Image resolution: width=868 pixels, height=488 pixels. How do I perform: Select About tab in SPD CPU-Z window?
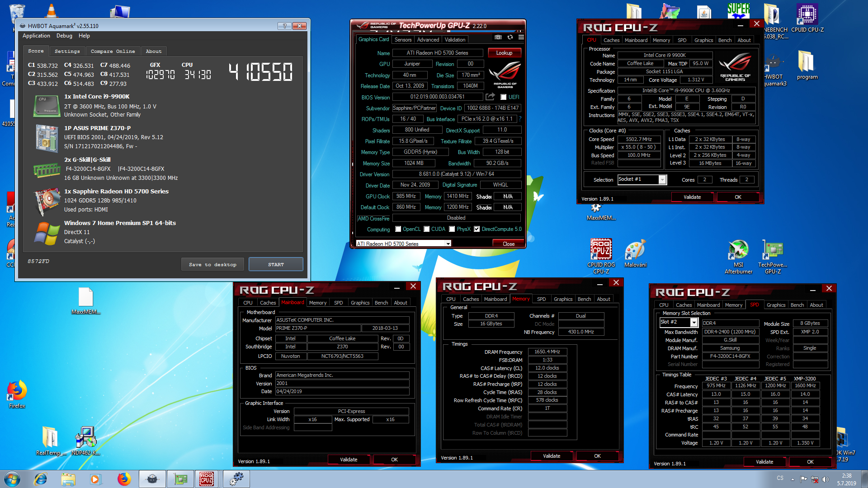pyautogui.click(x=816, y=305)
